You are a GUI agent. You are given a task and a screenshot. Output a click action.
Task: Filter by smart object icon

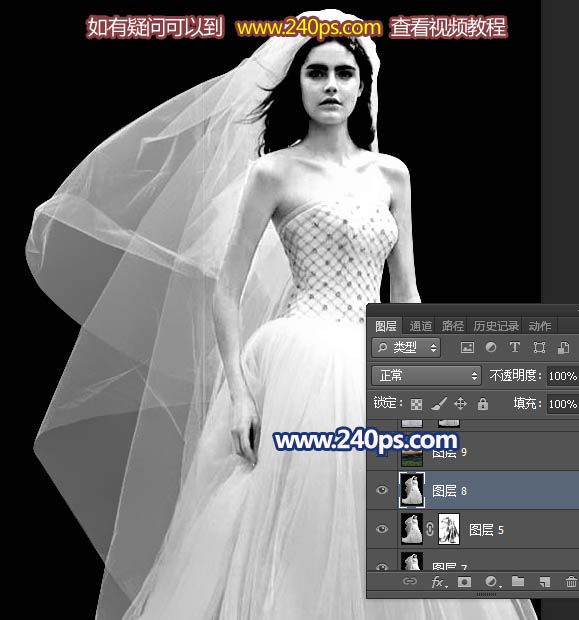tap(563, 348)
